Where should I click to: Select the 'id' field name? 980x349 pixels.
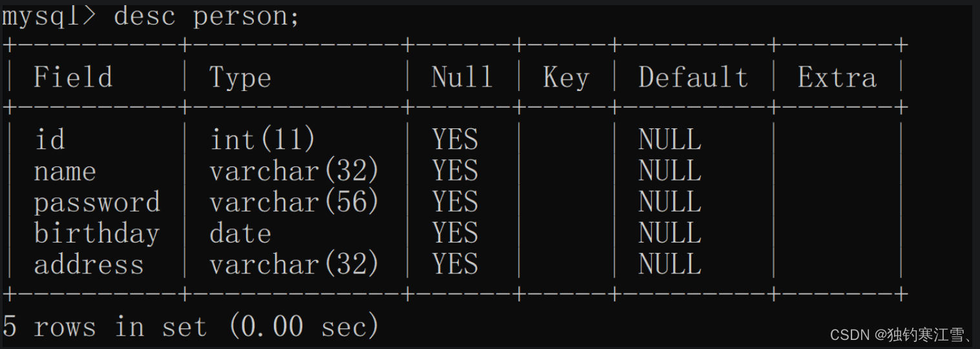[49, 139]
